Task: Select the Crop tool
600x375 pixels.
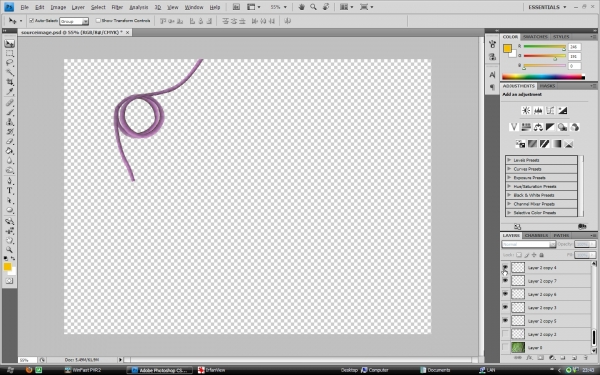Action: pyautogui.click(x=10, y=82)
